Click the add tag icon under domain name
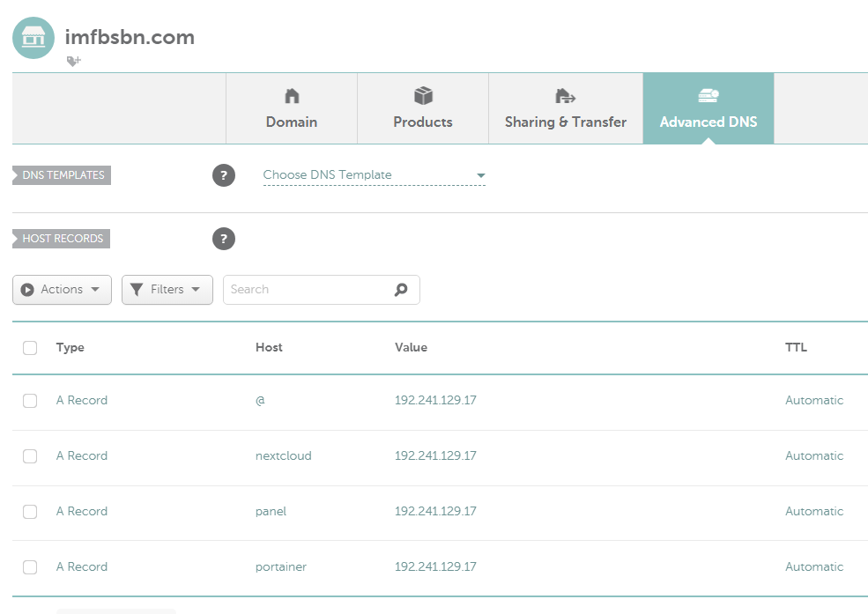Screen dimensions: 868x614 (73, 61)
